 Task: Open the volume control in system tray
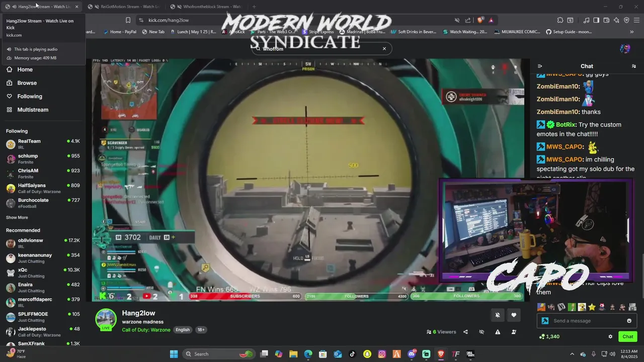(x=612, y=354)
